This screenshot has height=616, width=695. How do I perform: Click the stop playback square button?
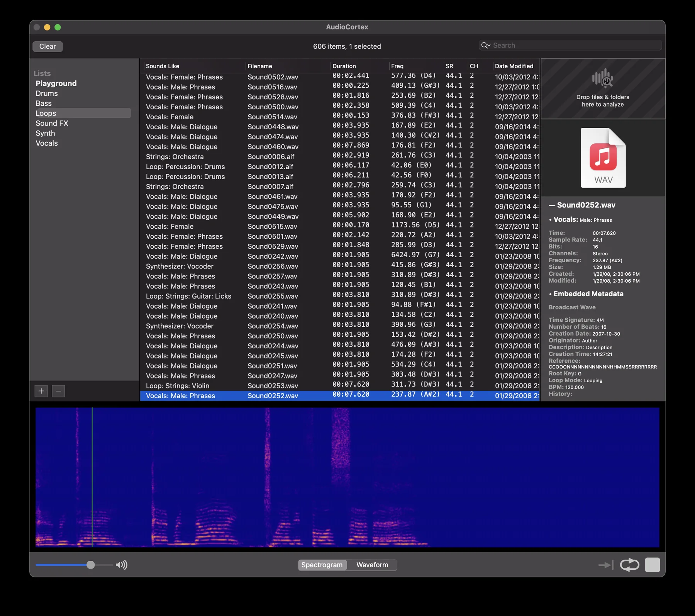(x=652, y=565)
